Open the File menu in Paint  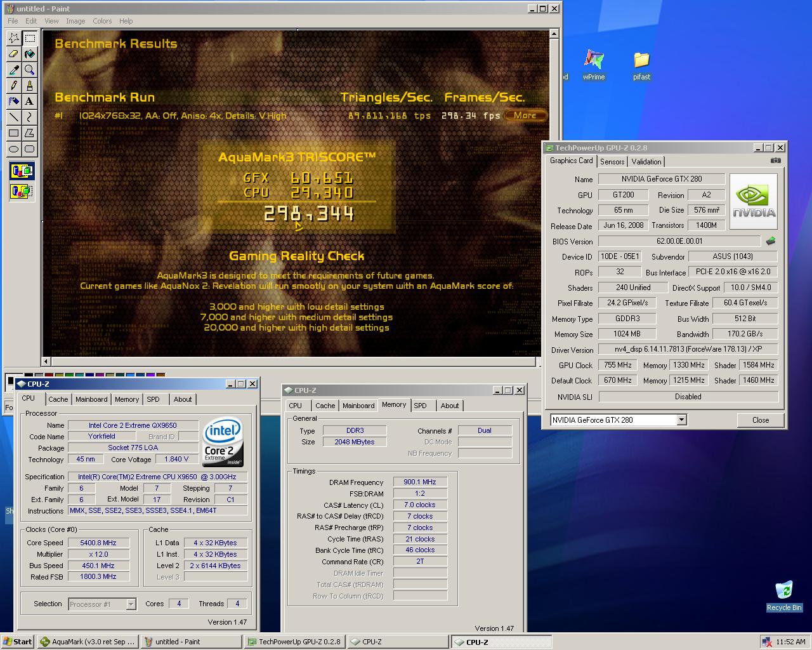13,21
